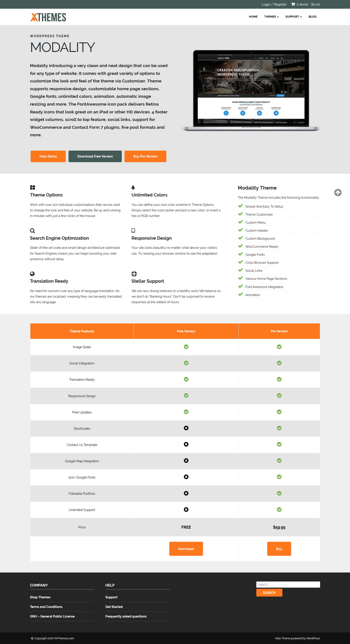Click Free Version check for Free Updates
Viewport: 350px width, 644px height.
pyautogui.click(x=186, y=412)
